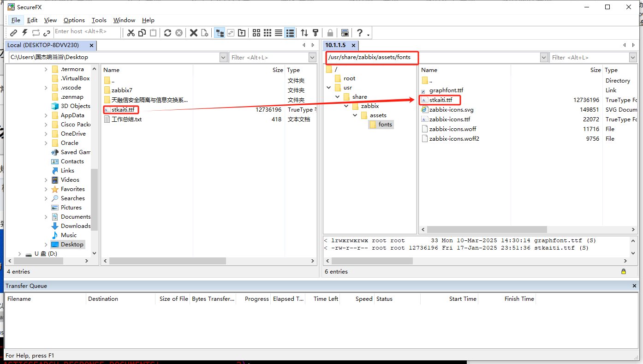Click the padlock toolbar icon
The image size is (643, 364).
point(330,33)
